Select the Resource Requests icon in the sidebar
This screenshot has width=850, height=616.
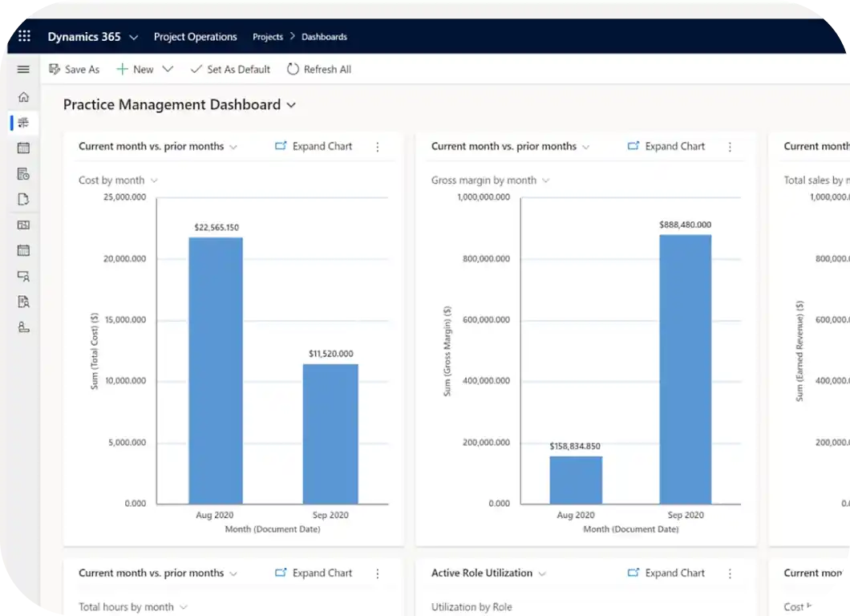(x=23, y=302)
